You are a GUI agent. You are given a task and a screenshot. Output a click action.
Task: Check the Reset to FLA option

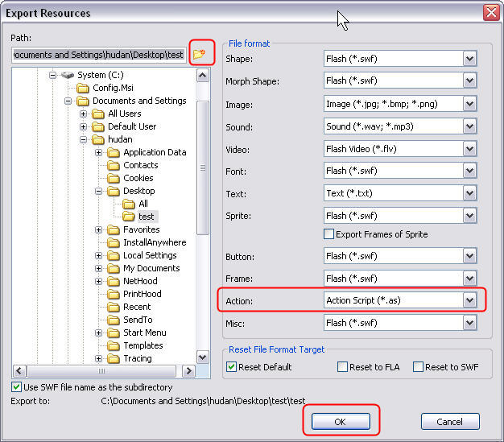pos(342,367)
